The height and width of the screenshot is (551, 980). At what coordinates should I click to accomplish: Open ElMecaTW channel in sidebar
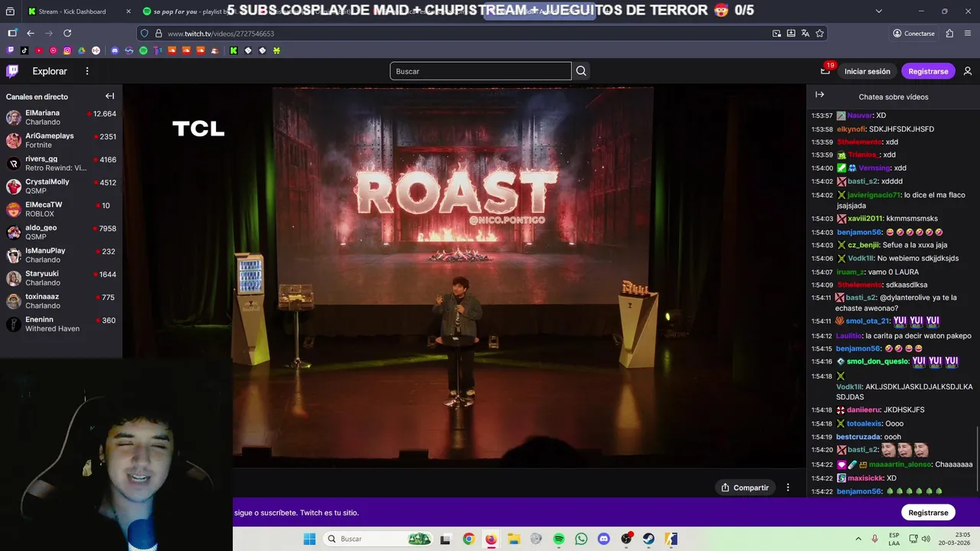[61, 209]
